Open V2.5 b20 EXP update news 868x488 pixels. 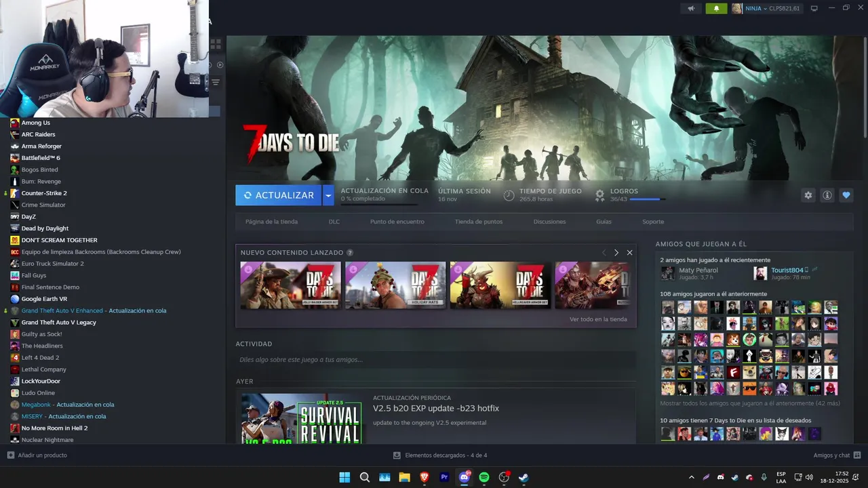coord(436,409)
